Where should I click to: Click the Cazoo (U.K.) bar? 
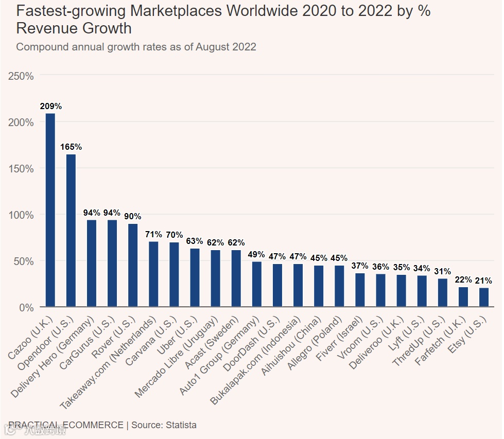50,210
